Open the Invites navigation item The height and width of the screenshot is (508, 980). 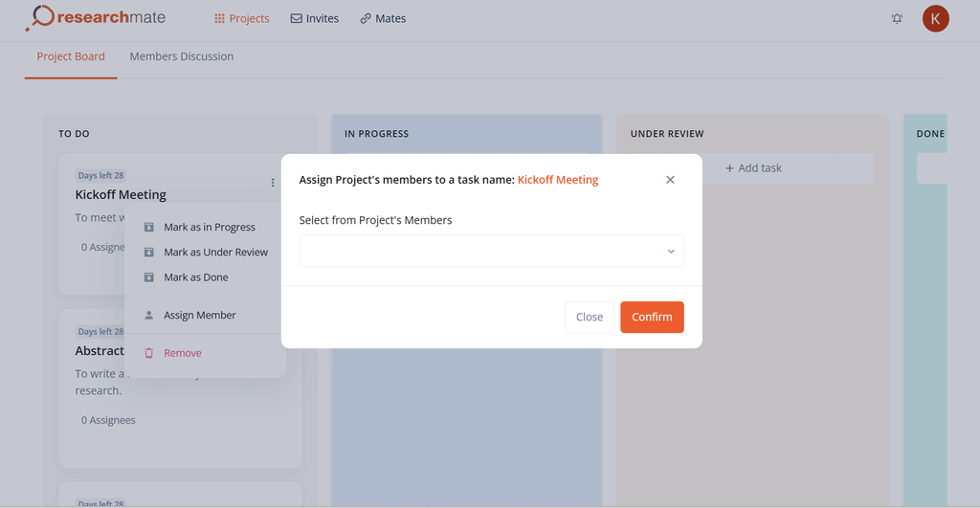tap(315, 19)
